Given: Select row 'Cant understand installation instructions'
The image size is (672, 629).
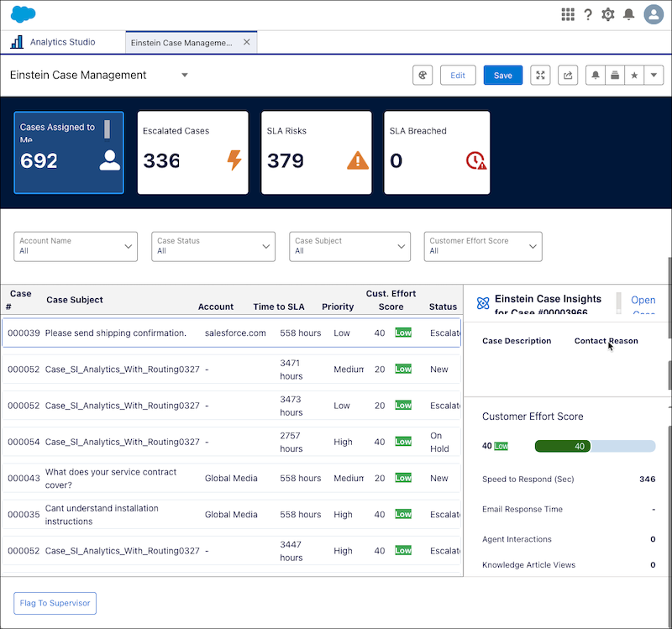Looking at the screenshot, I should click(x=232, y=515).
